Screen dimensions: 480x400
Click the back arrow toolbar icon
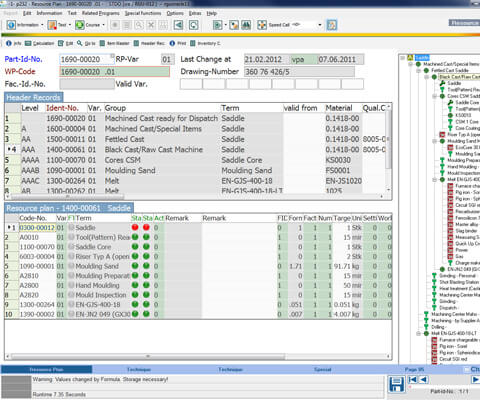(x=178, y=25)
